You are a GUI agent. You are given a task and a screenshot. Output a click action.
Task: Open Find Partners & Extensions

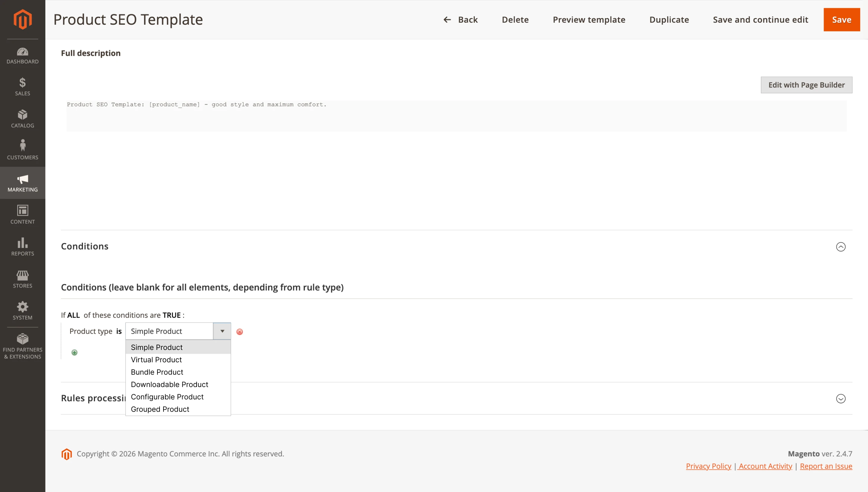[x=22, y=345]
